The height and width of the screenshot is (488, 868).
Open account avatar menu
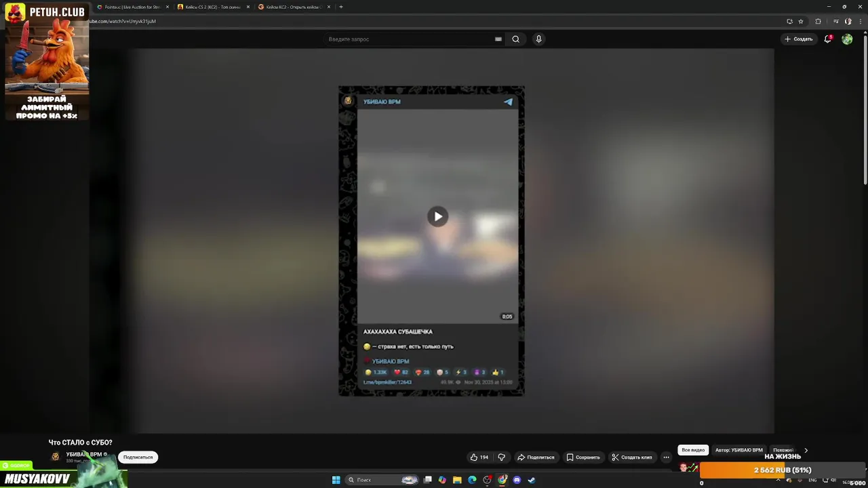847,39
